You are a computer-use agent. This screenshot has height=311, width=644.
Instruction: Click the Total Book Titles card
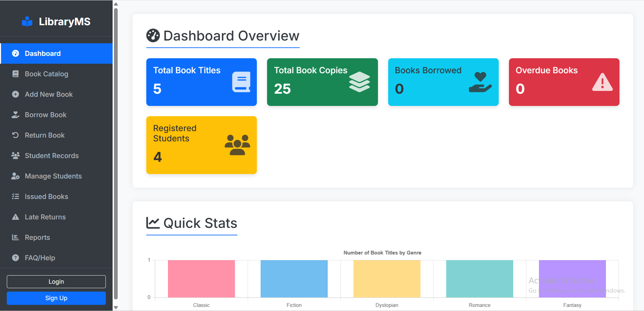coord(201,82)
